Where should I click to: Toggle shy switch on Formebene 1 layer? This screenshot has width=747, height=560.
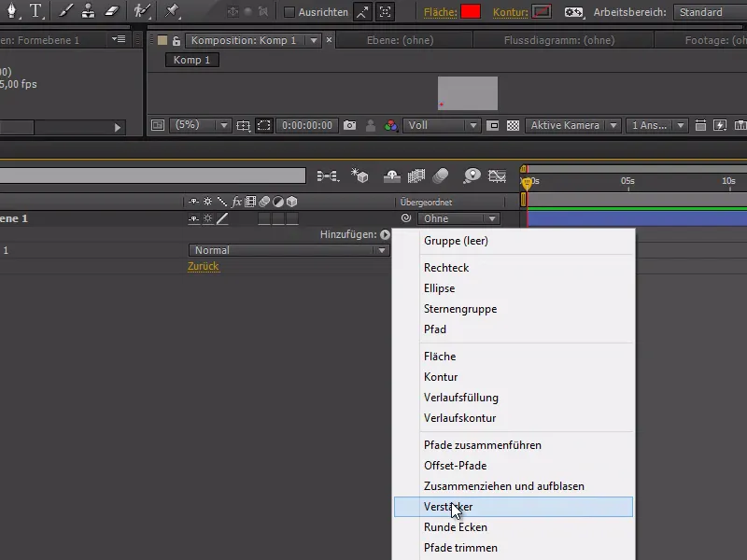coord(193,218)
